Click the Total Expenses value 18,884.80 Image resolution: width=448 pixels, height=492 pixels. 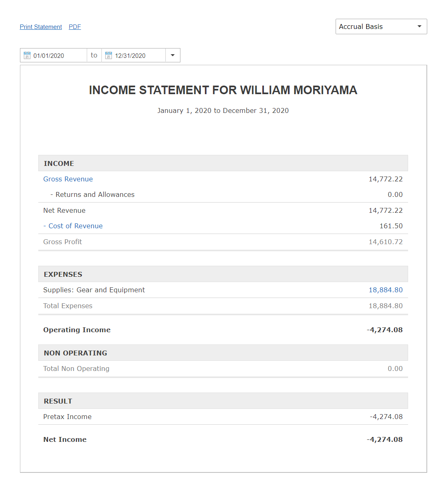pyautogui.click(x=386, y=306)
